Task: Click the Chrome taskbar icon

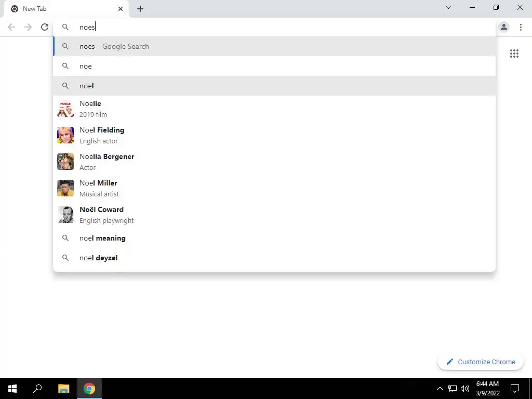Action: tap(89, 389)
